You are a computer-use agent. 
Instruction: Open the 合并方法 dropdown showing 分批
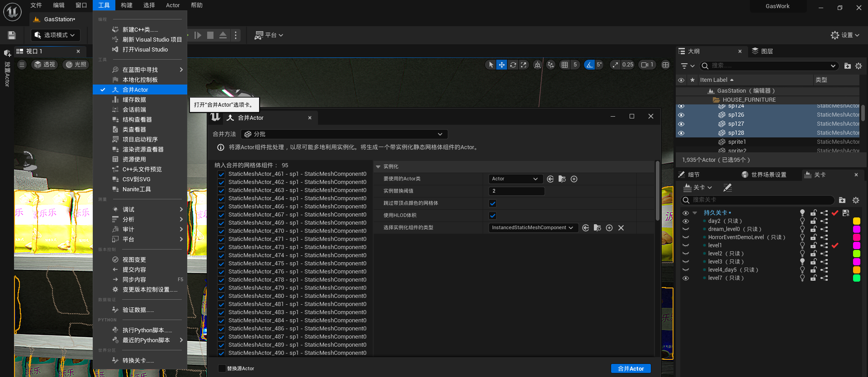click(344, 134)
